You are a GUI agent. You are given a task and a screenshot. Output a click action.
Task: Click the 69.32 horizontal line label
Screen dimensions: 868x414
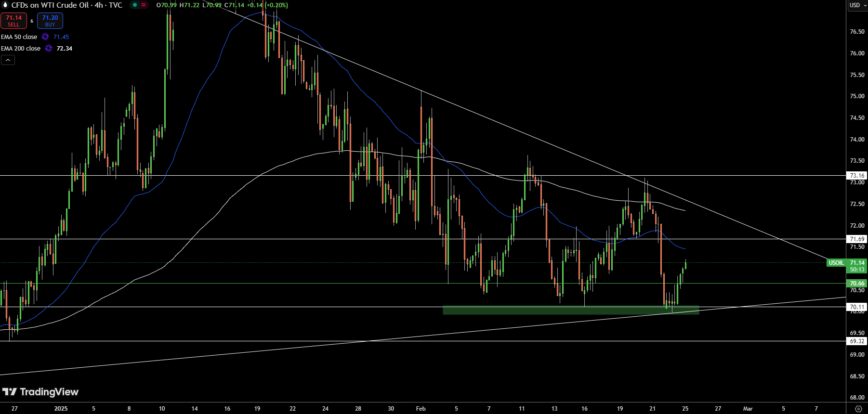[857, 341]
